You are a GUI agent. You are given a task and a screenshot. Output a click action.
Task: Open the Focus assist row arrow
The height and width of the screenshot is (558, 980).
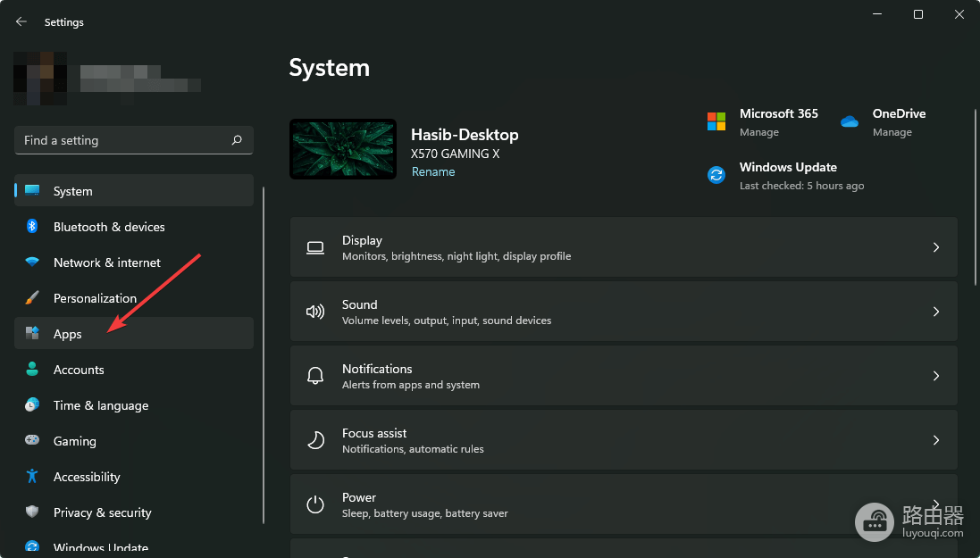coord(935,440)
